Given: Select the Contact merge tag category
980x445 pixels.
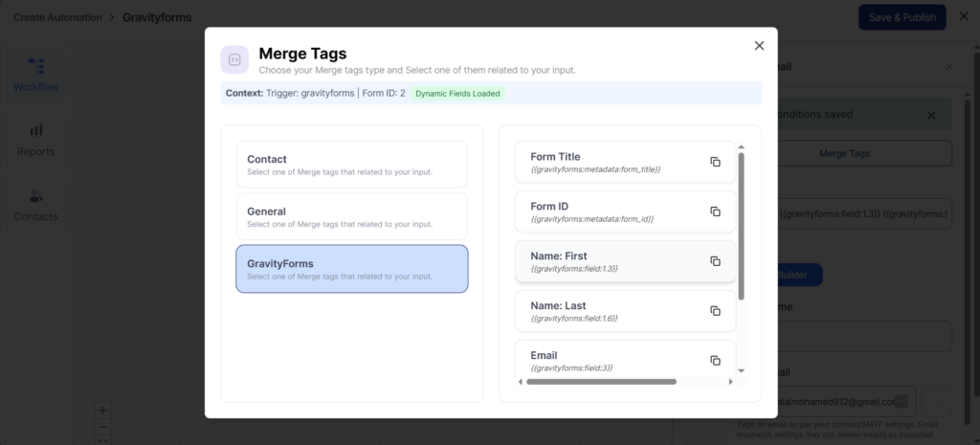Looking at the screenshot, I should tap(351, 165).
